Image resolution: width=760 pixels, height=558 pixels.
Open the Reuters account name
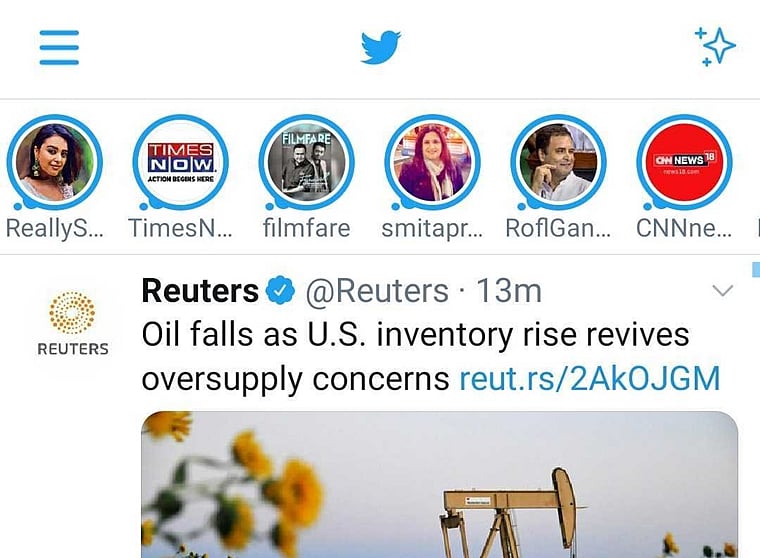tap(200, 291)
